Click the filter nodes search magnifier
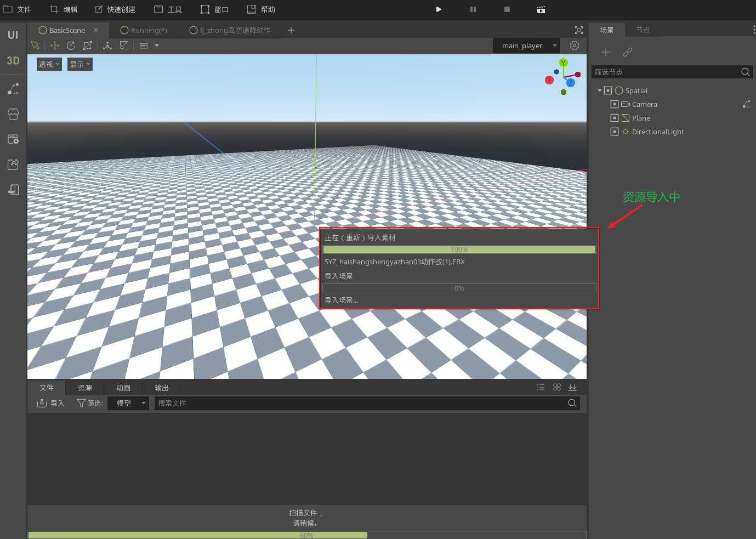756x539 pixels. pyautogui.click(x=746, y=72)
